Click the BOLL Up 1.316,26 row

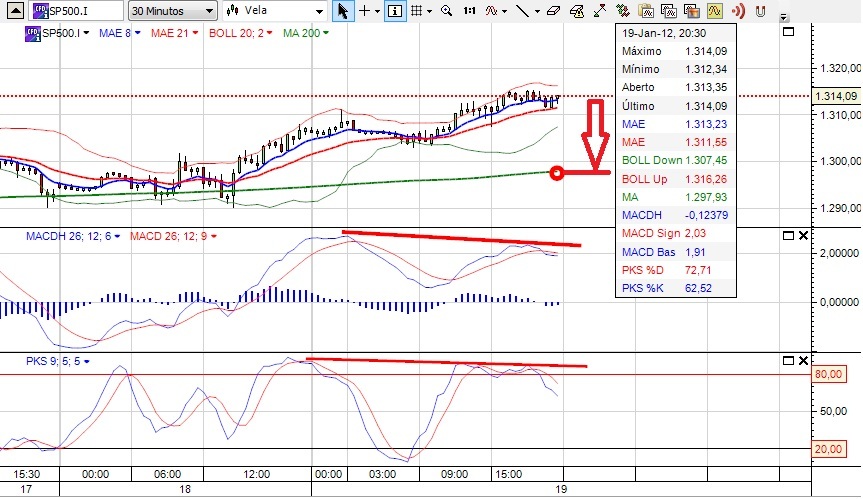click(x=675, y=179)
